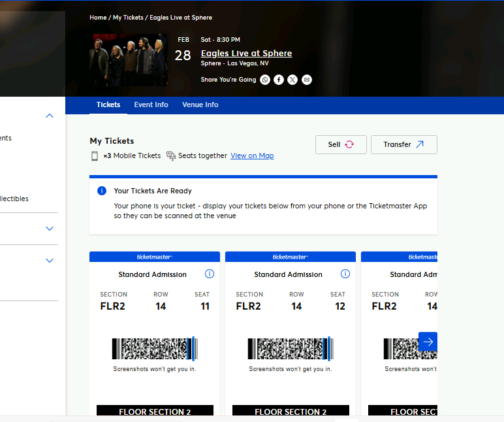Share event via WhatsApp icon
The height and width of the screenshot is (422, 504).
click(265, 80)
